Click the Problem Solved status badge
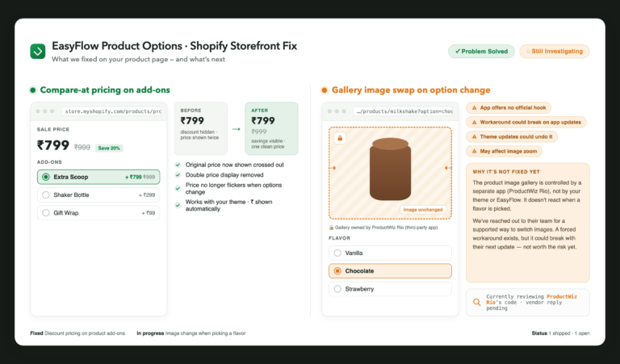 481,52
